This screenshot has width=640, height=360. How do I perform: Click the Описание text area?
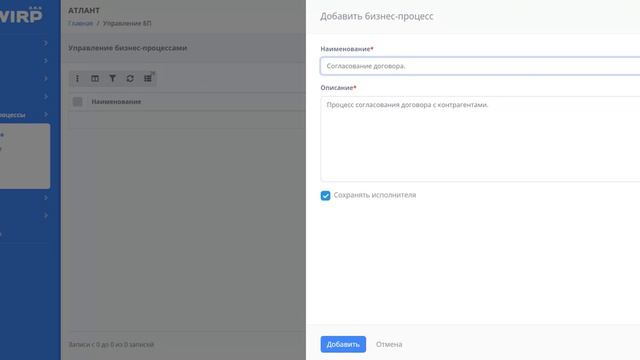coord(480,139)
